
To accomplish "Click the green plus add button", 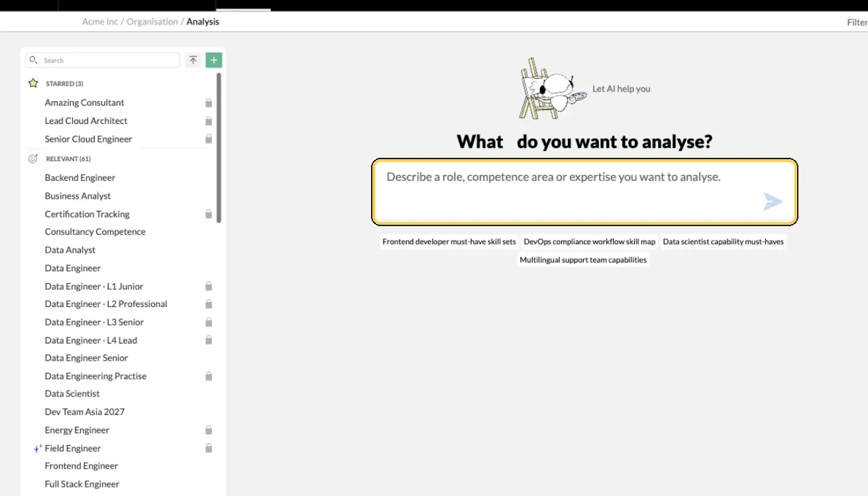I will point(213,60).
